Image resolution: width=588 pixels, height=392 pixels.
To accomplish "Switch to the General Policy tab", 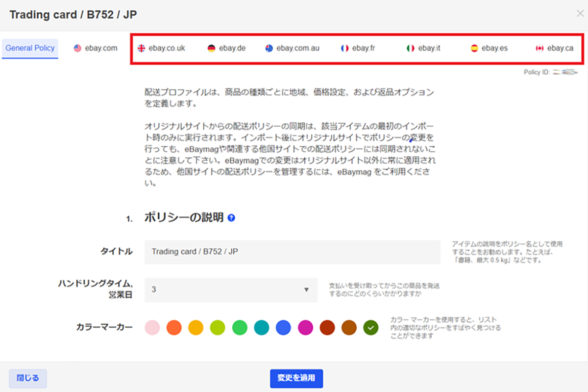I will tap(30, 48).
